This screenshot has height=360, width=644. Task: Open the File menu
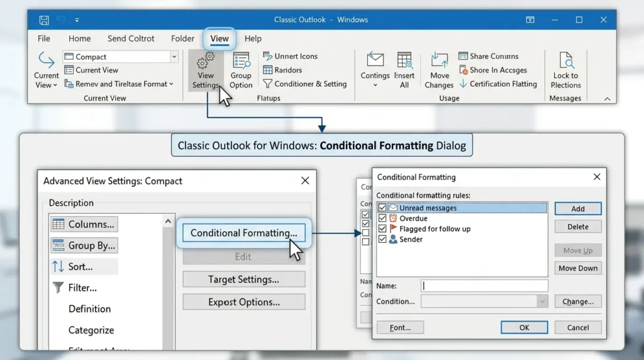click(x=44, y=38)
